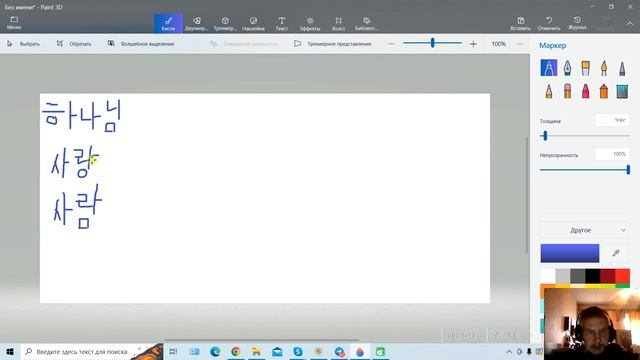Open Google Chrome from taskbar
This screenshot has width=640, height=360.
tap(236, 351)
